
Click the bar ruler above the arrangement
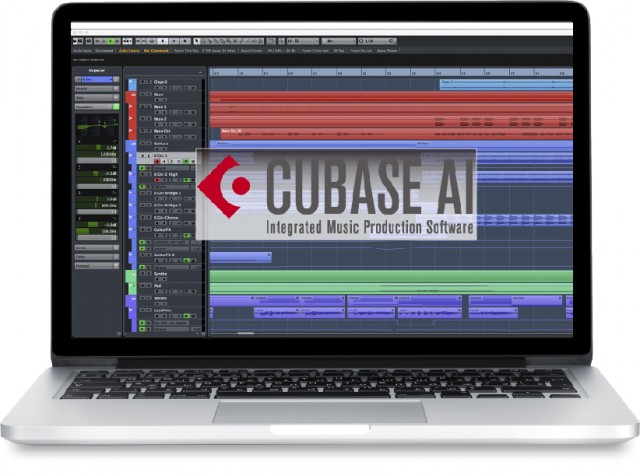click(x=391, y=73)
